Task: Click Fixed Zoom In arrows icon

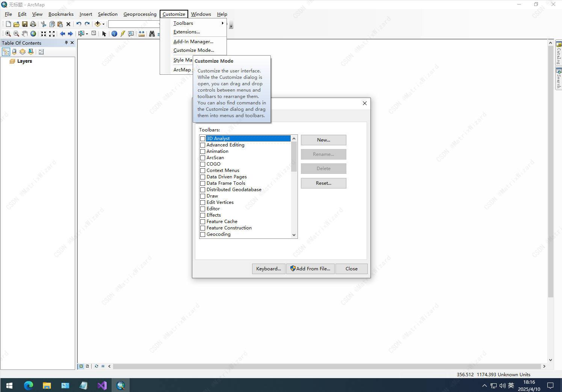Action: (44, 34)
